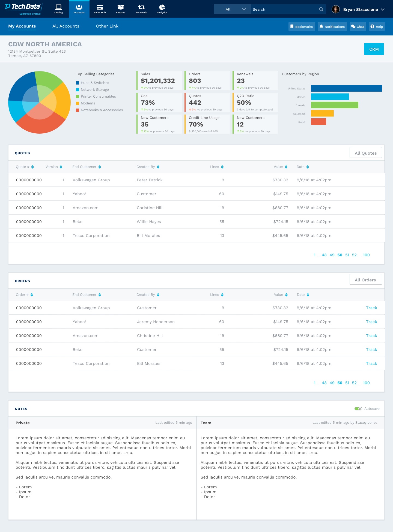Sort quotes by Quote # arrows
The image size is (393, 532).
pyautogui.click(x=32, y=167)
